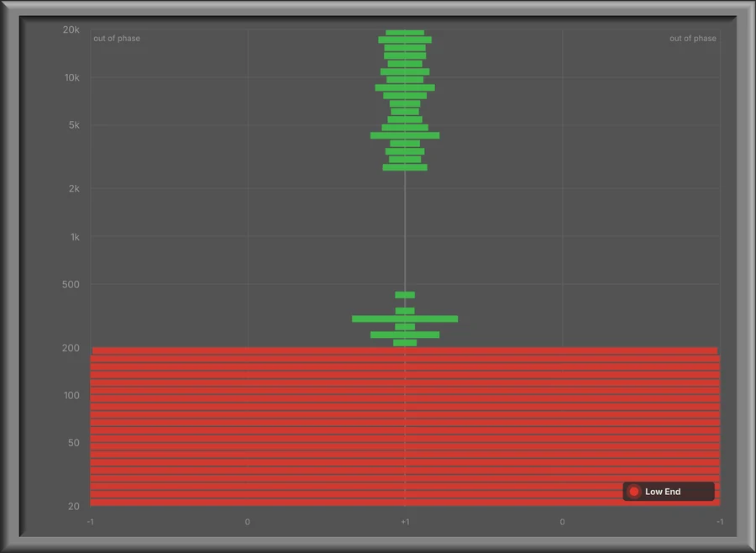Click the widest green bar near 300 Hz
756x553 pixels.
click(x=405, y=319)
